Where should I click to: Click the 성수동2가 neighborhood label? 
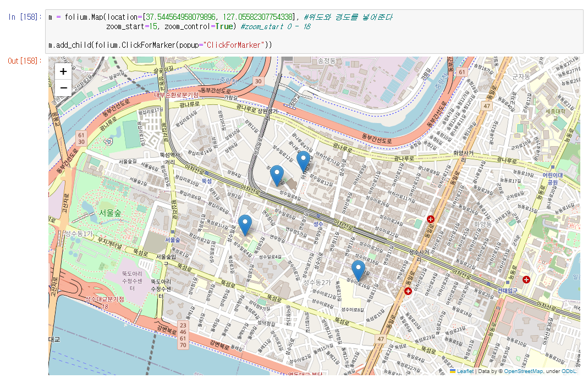(317, 282)
